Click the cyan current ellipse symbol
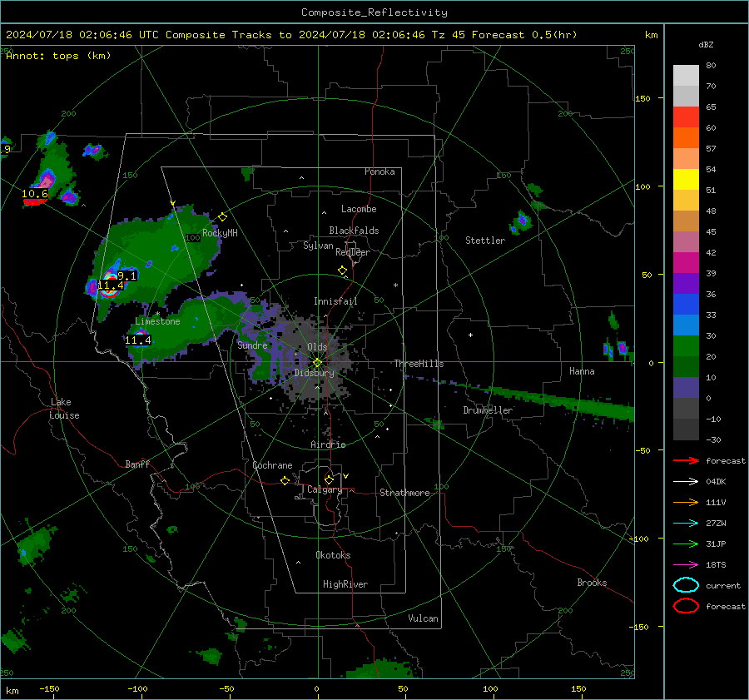 click(686, 585)
